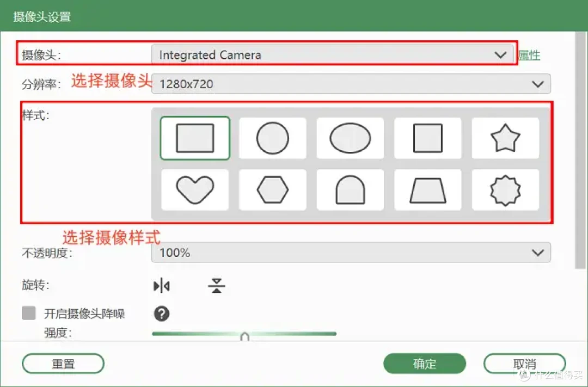
Task: Click the 强度 slider handle
Action: click(244, 336)
